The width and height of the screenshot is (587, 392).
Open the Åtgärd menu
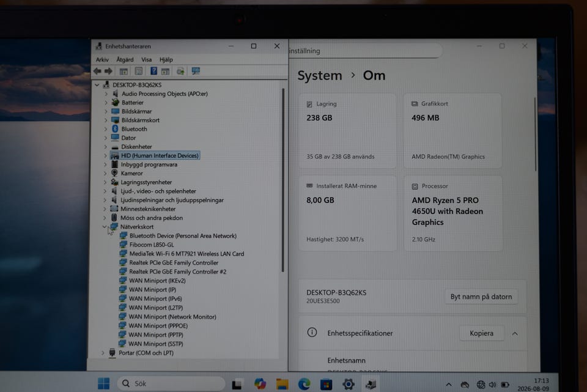pyautogui.click(x=125, y=59)
